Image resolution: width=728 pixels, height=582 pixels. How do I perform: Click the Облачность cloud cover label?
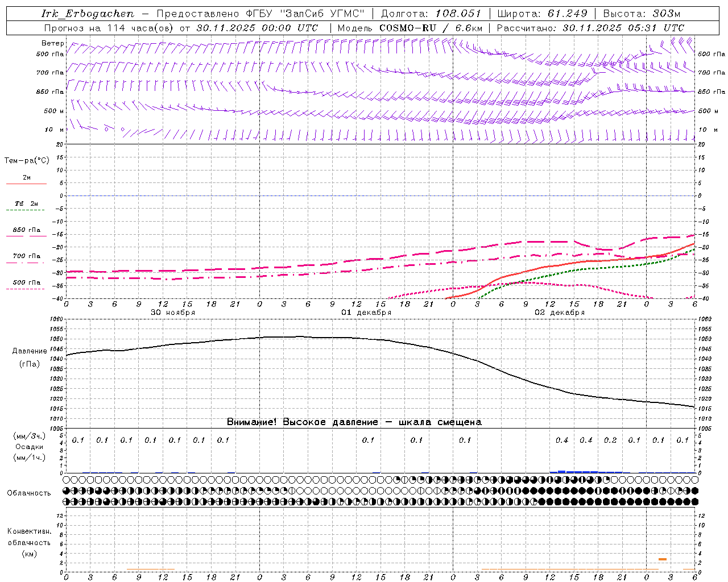click(29, 493)
